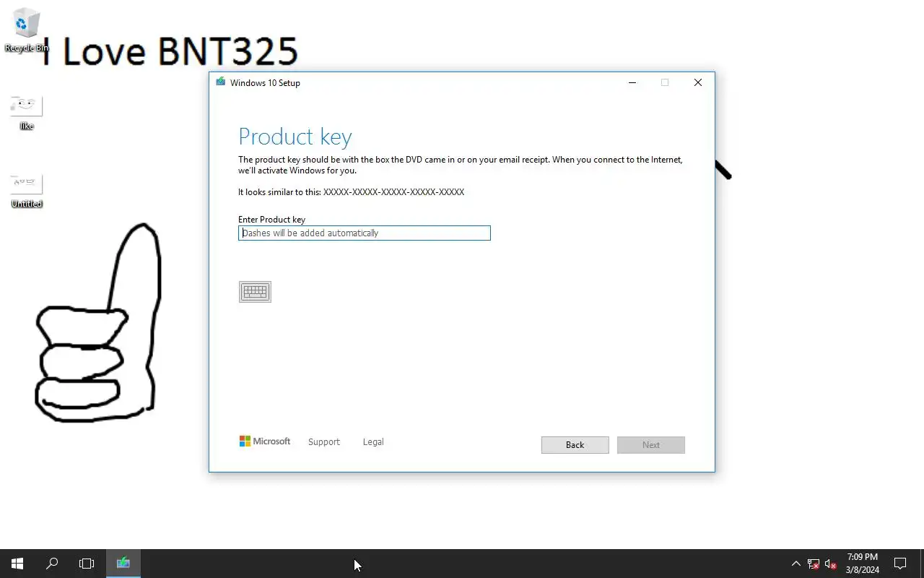
Task: Go Back in Windows 10 Setup
Action: click(x=575, y=445)
